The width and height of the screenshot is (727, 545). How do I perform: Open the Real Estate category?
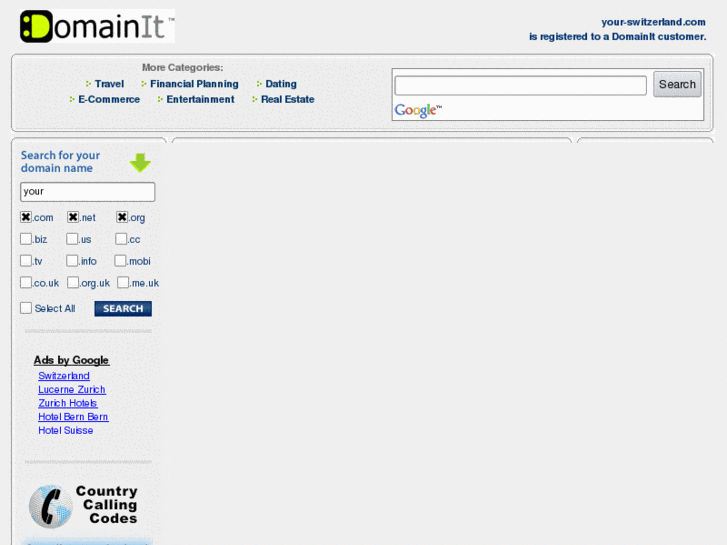287,99
